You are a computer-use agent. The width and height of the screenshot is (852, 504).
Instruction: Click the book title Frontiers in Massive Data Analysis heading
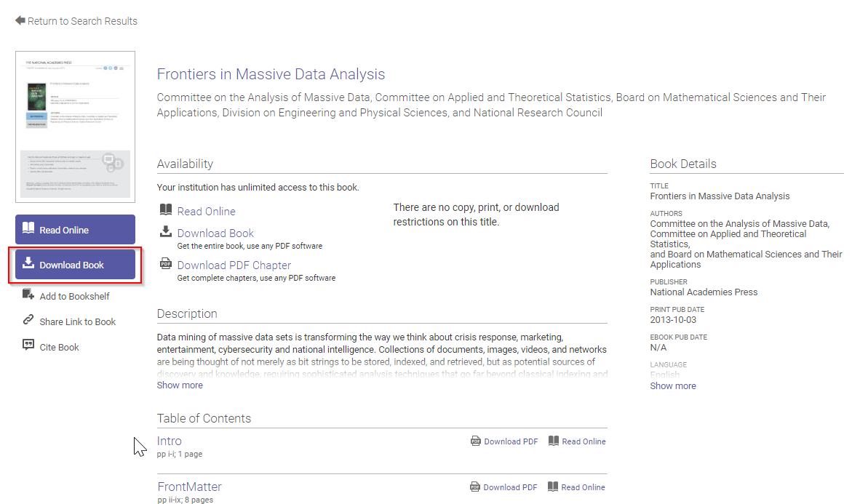click(271, 74)
